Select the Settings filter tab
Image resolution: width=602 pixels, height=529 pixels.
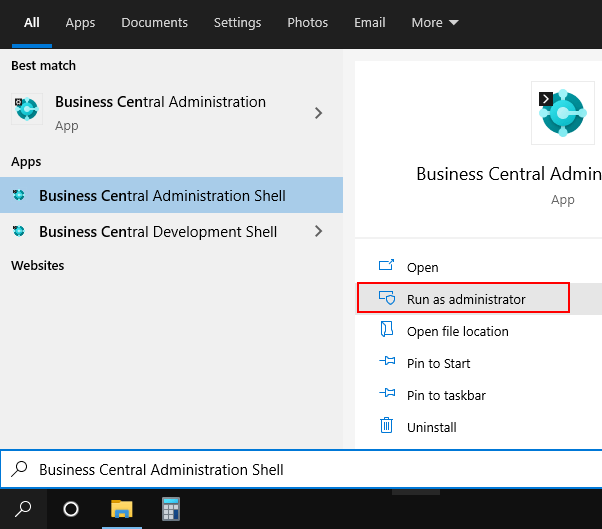point(237,22)
